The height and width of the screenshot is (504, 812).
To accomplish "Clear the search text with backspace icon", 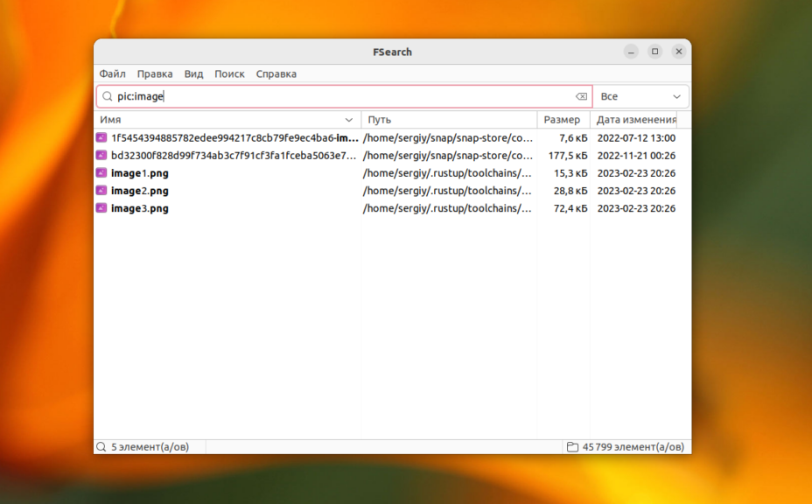I will click(581, 96).
